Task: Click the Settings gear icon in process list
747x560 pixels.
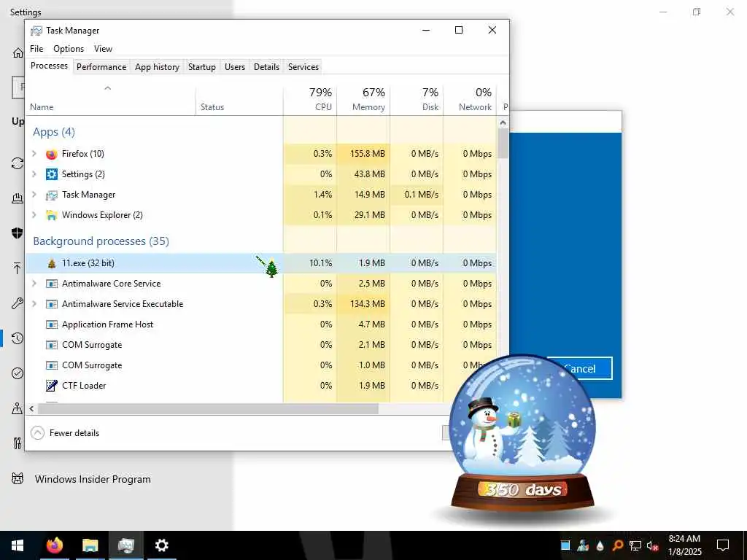Action: click(52, 174)
